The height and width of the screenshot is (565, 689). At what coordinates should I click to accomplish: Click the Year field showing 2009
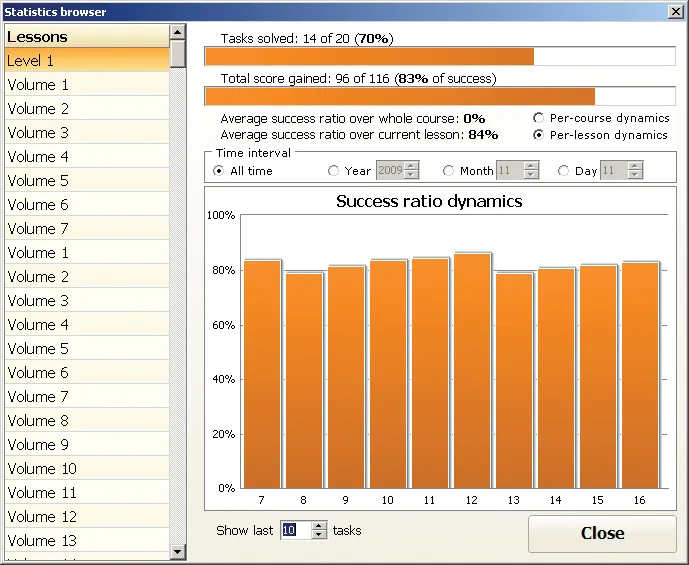pyautogui.click(x=391, y=170)
